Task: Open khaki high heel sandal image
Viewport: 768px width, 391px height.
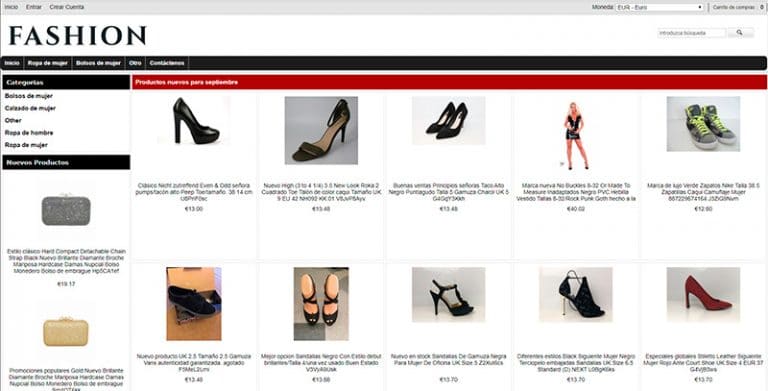Action: coord(321,130)
